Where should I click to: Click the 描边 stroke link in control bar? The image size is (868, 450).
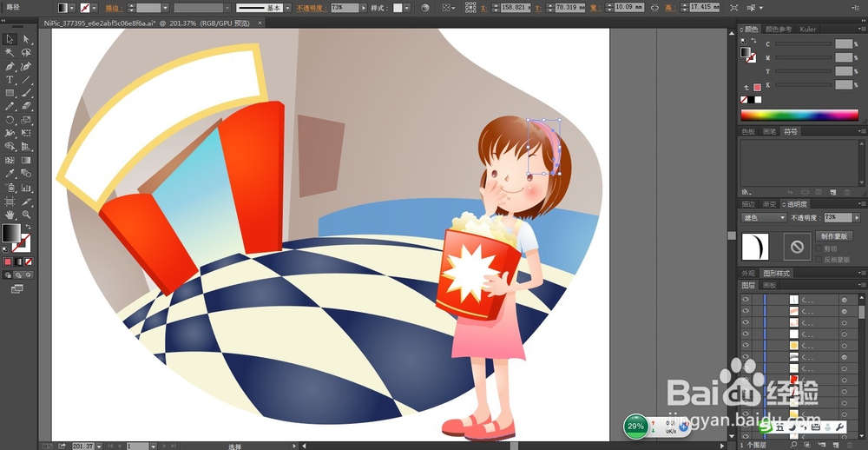pos(114,8)
